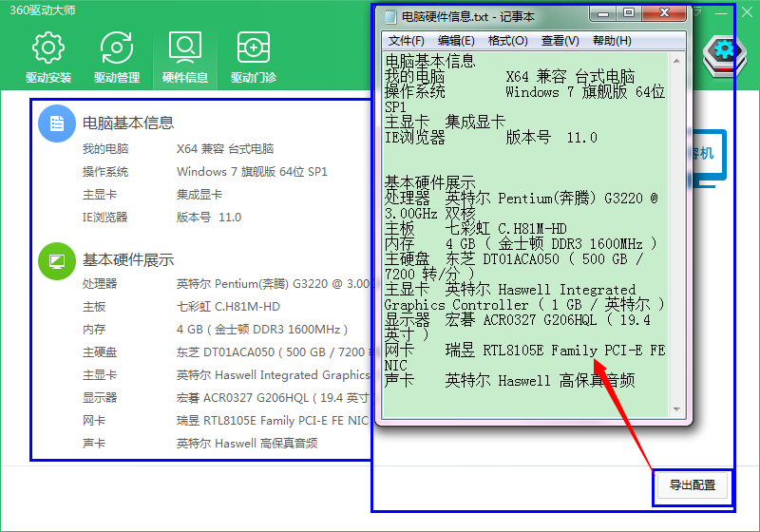Maximize the Notepad window
The image size is (760, 532).
[x=629, y=13]
